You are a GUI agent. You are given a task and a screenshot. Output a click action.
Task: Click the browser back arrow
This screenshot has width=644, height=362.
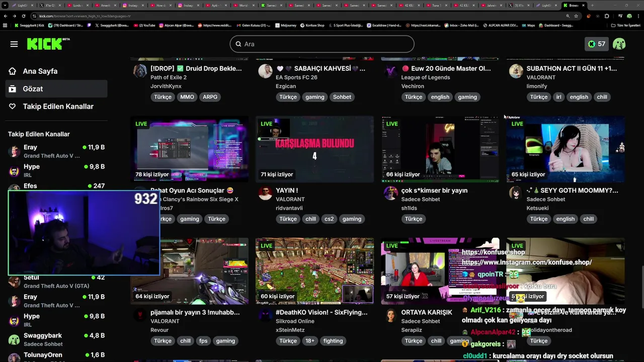tap(6, 16)
